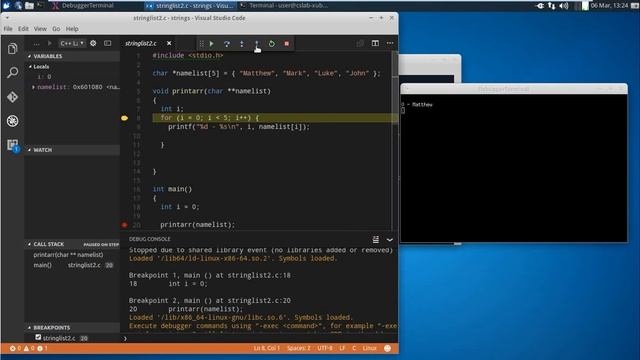This screenshot has width=640, height=360.
Task: Click the Step Out debug button
Action: coord(257,44)
